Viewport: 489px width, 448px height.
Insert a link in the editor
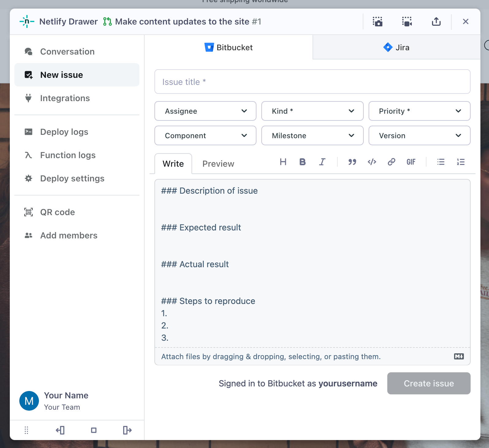(392, 162)
